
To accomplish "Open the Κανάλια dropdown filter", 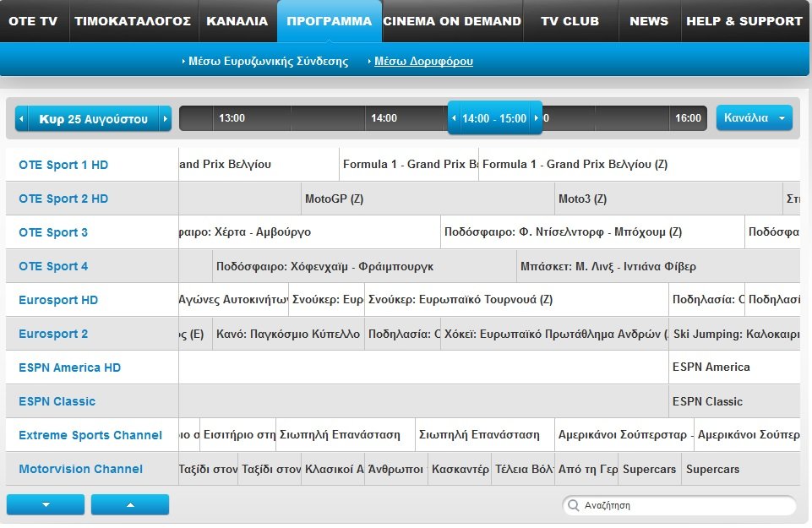I will point(754,118).
